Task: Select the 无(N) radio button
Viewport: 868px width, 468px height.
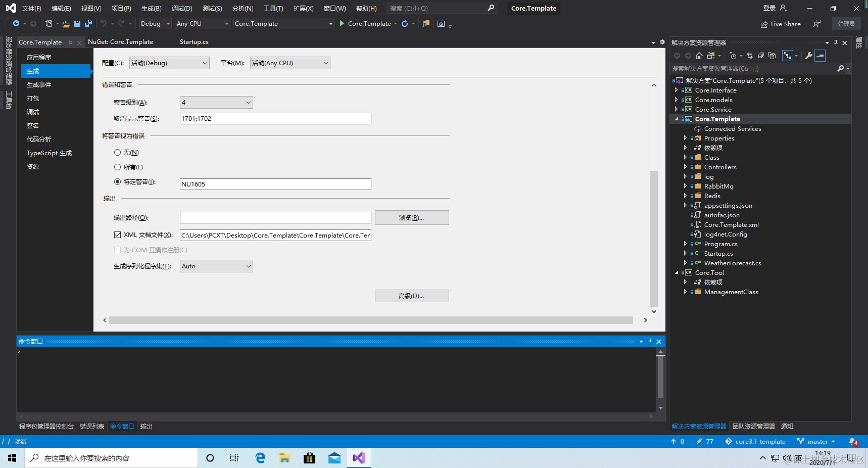Action: tap(117, 152)
